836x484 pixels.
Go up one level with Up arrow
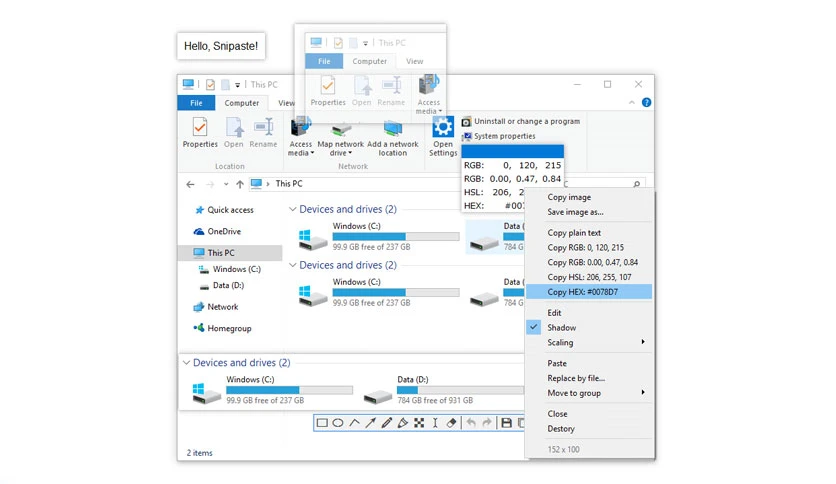click(x=240, y=184)
